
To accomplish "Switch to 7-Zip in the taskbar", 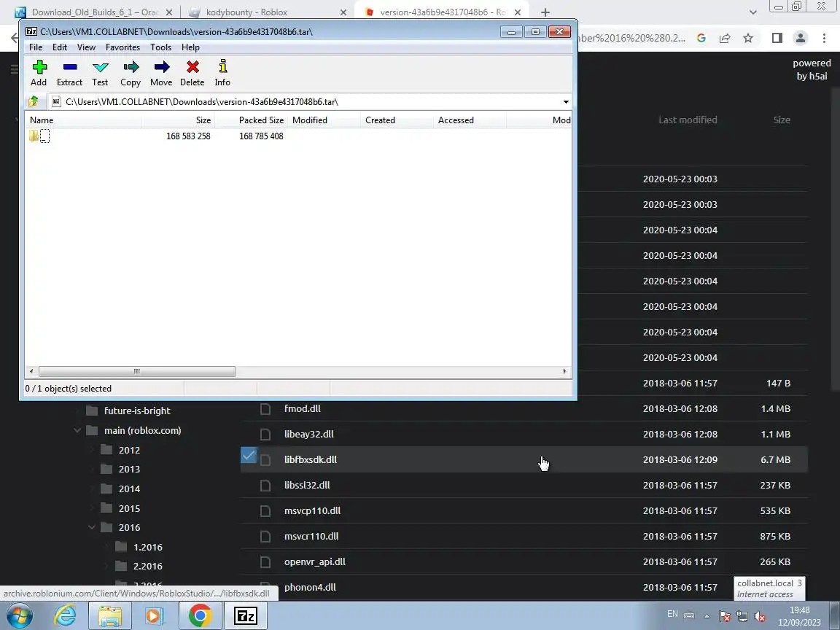I will (x=245, y=615).
